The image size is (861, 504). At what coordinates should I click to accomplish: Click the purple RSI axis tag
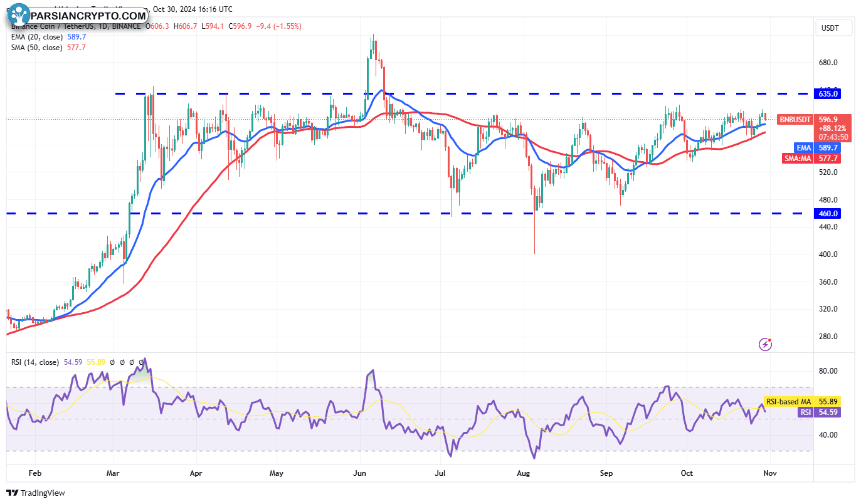coord(805,412)
